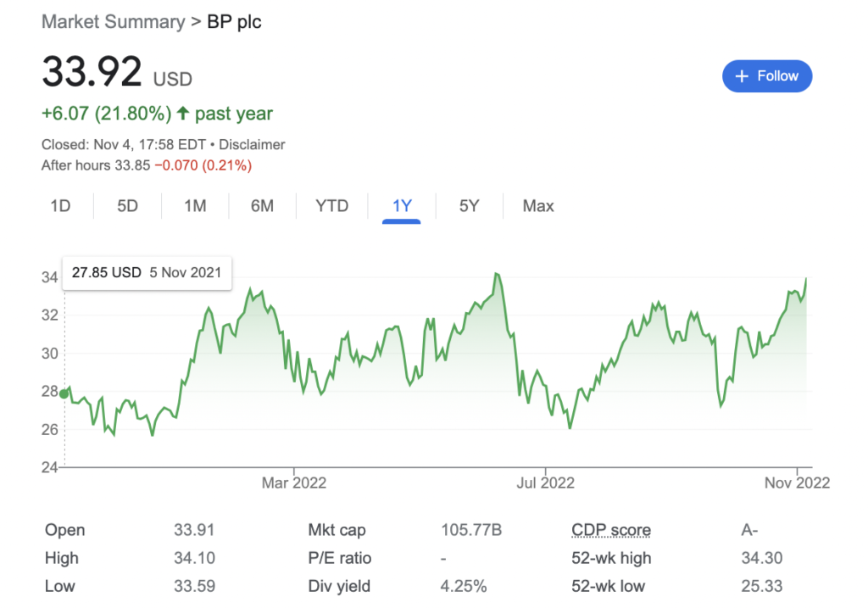
Task: Click the 52-wk low value 25.33
Action: (762, 587)
